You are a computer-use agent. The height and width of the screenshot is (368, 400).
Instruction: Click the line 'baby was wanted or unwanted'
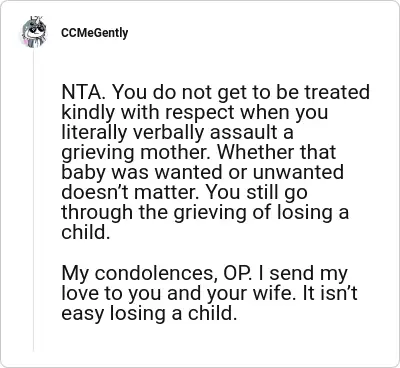(x=202, y=172)
